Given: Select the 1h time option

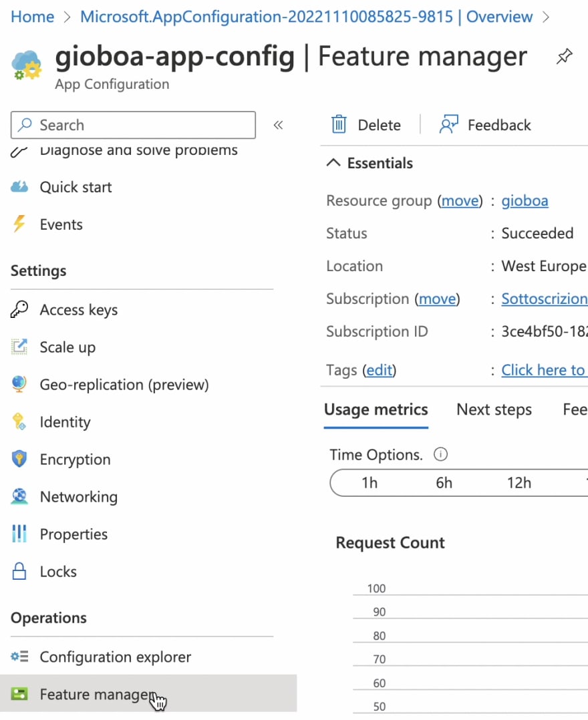Looking at the screenshot, I should [370, 483].
